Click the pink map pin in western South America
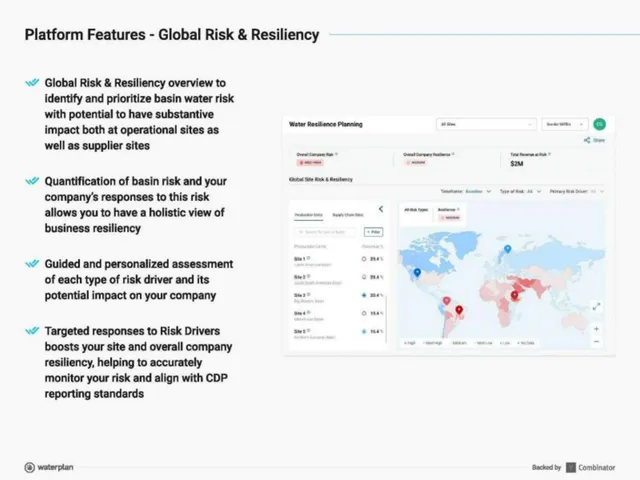This screenshot has height=480, width=640. (447, 302)
